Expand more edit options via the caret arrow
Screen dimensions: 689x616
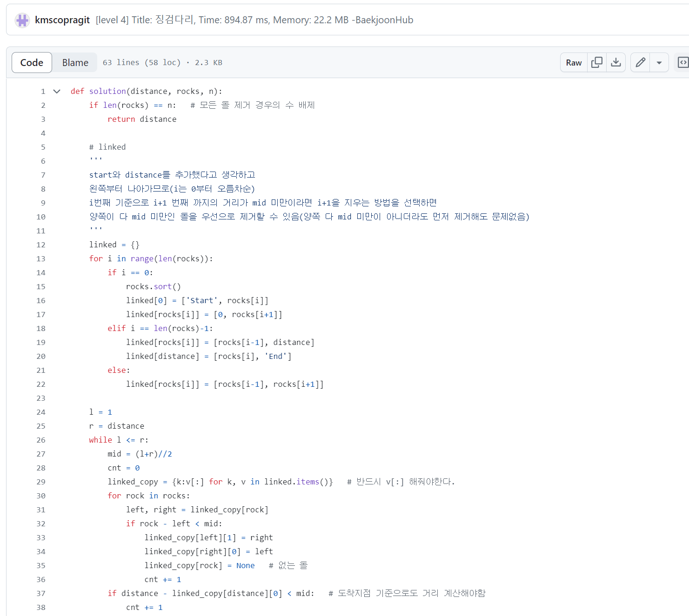coord(659,62)
